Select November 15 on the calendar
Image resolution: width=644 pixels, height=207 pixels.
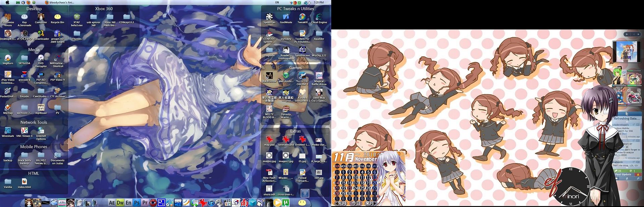[343, 183]
